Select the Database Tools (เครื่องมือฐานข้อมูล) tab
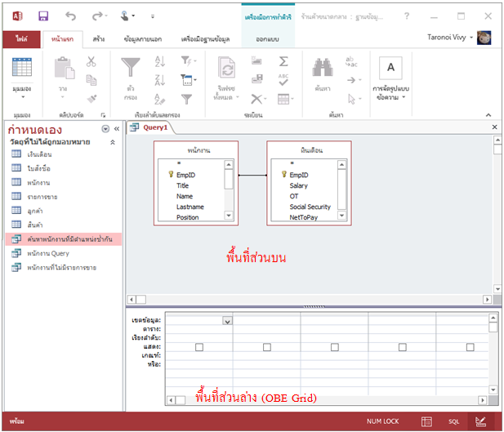Screen dimensions: 504x432 (205, 39)
